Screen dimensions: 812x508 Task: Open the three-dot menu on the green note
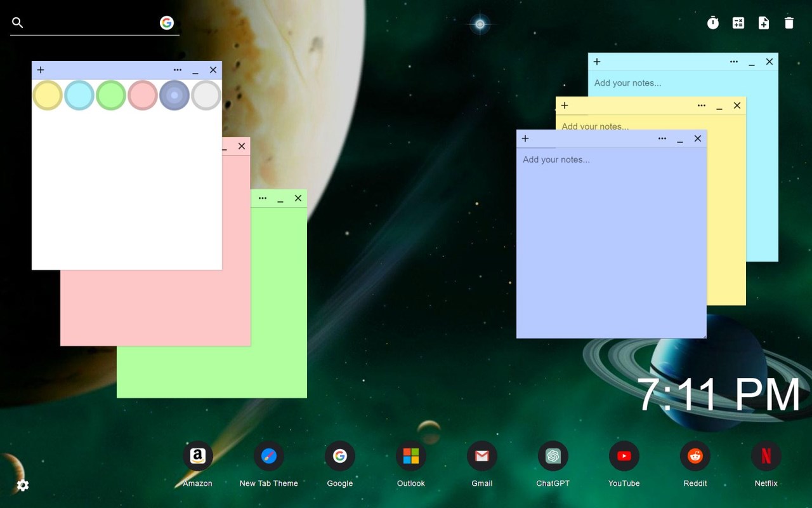coord(263,198)
